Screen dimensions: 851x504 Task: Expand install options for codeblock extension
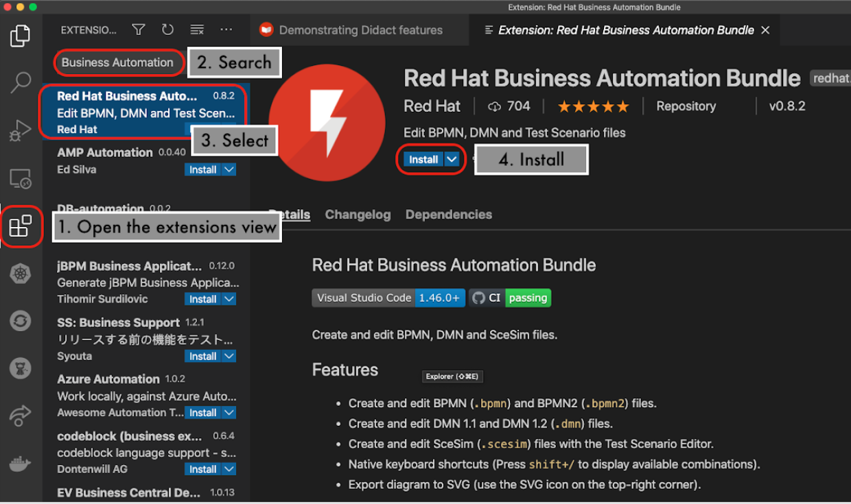(229, 469)
